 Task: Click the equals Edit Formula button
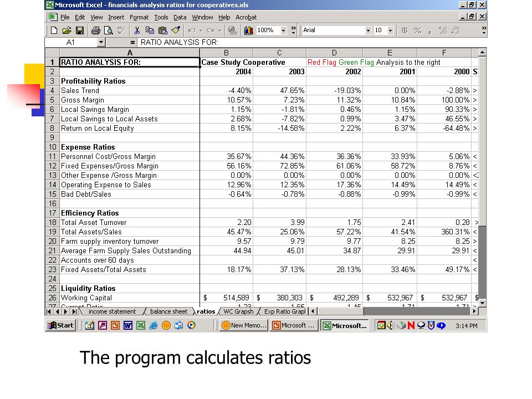[x=132, y=43]
